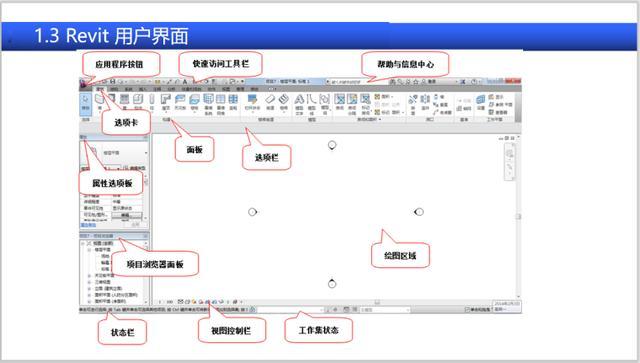This screenshot has height=363, width=640.
Task: Select the Model Group tool
Action: 325,104
